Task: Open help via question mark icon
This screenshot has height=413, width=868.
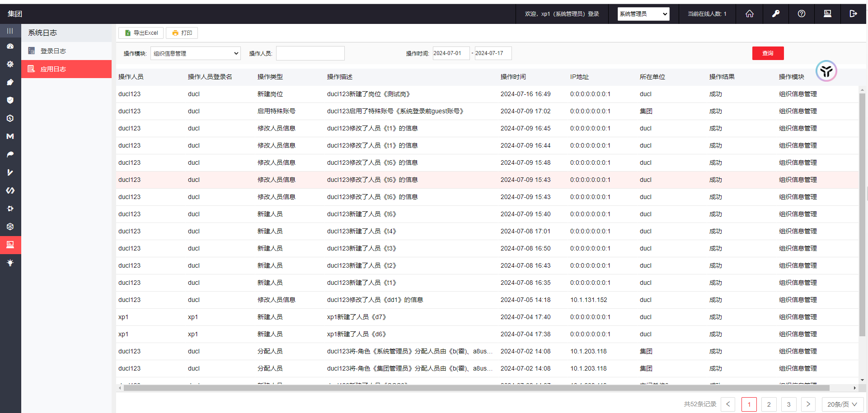Action: click(801, 14)
